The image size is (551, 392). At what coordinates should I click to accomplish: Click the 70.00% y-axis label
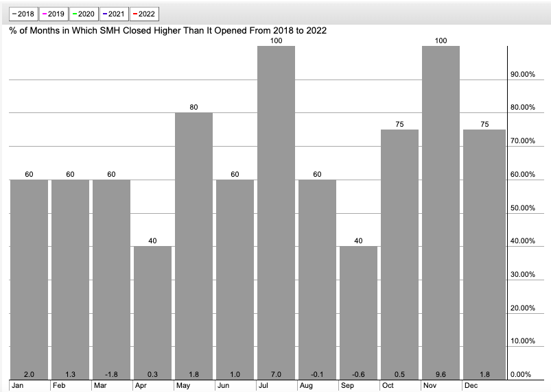[523, 140]
